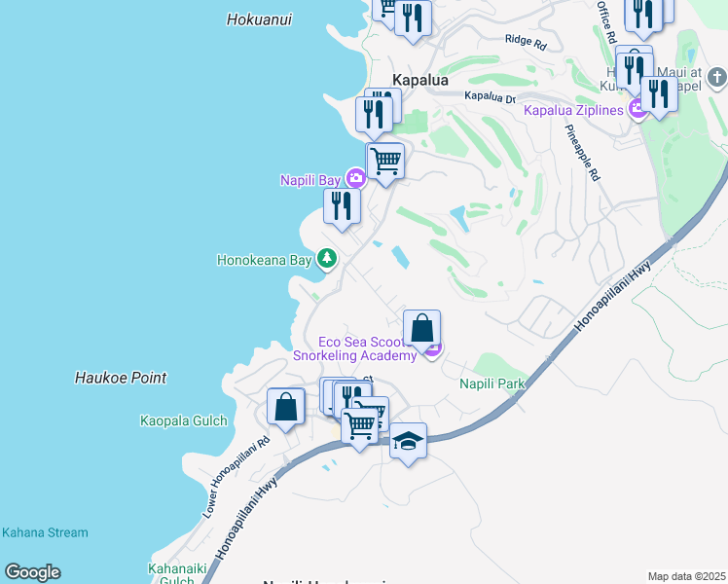Click the Ridge Rd street label

526,42
